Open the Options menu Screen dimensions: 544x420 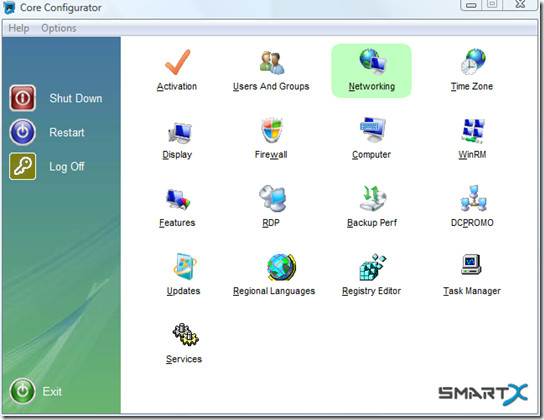tap(59, 28)
